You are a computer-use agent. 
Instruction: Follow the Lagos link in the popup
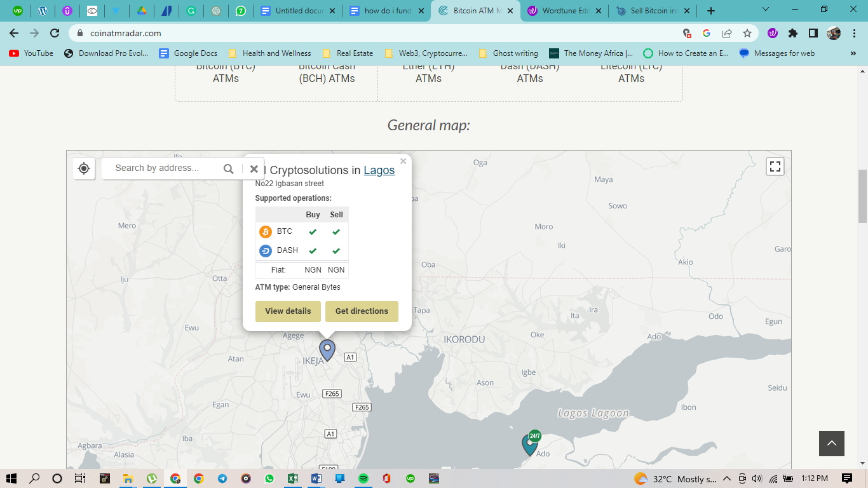(379, 170)
